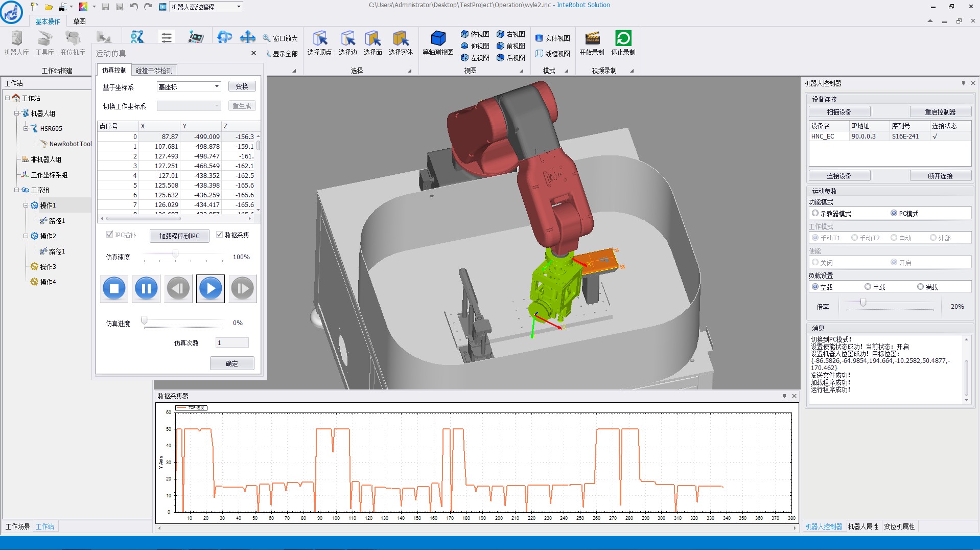The width and height of the screenshot is (980, 550).
Task: Select 满载 load option
Action: (x=920, y=287)
